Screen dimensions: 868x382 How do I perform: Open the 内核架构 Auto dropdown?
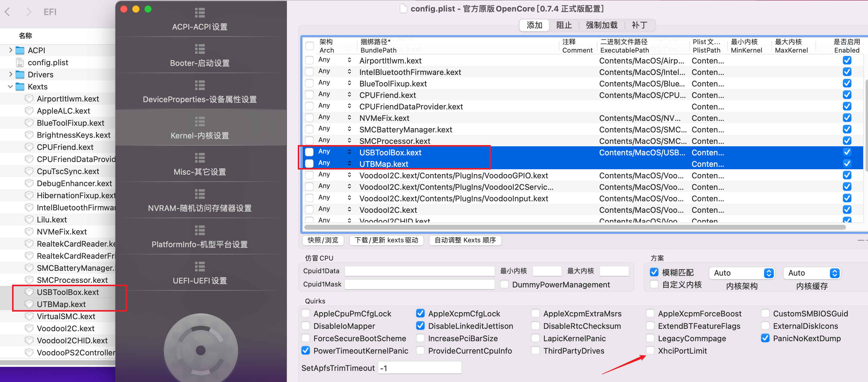pyautogui.click(x=742, y=273)
